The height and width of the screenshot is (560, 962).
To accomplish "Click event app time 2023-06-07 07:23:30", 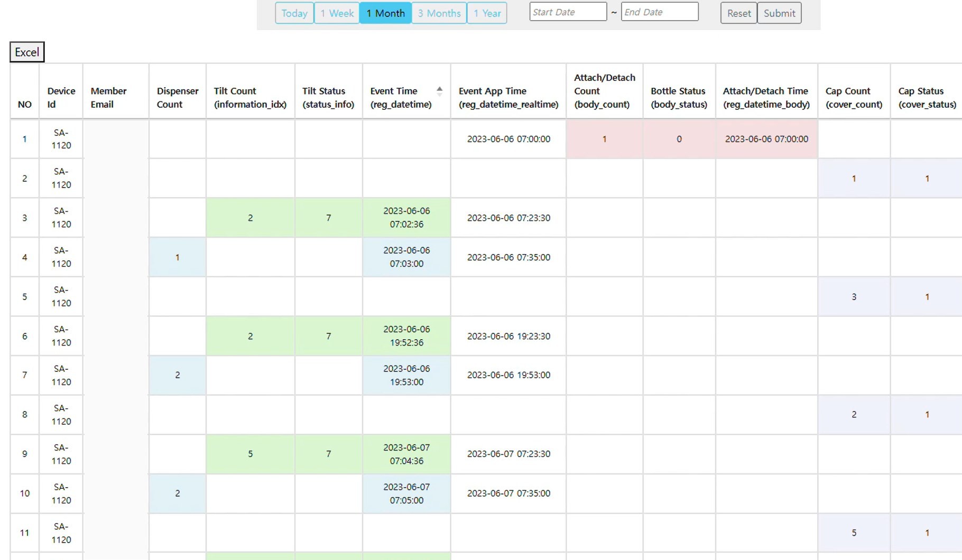I will (508, 454).
